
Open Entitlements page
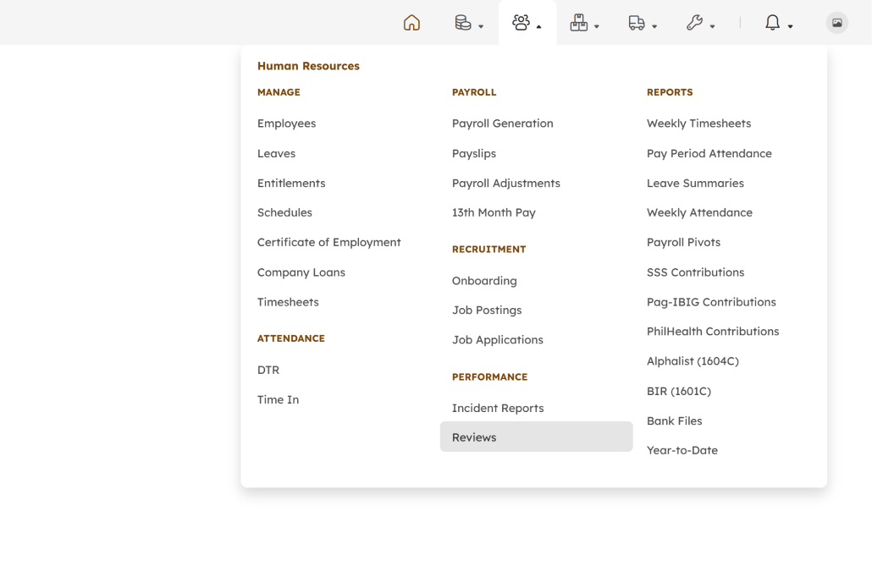click(x=291, y=183)
